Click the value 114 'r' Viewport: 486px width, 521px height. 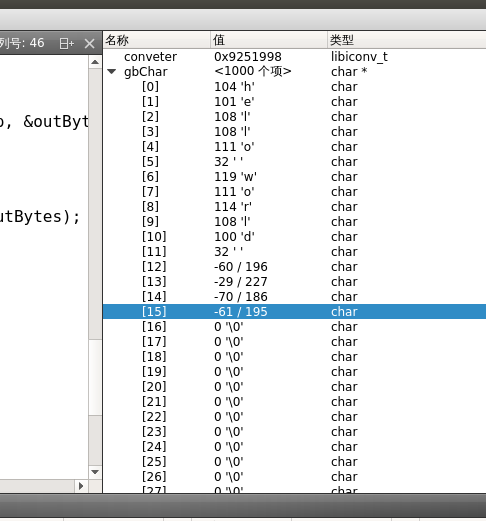[x=233, y=207]
